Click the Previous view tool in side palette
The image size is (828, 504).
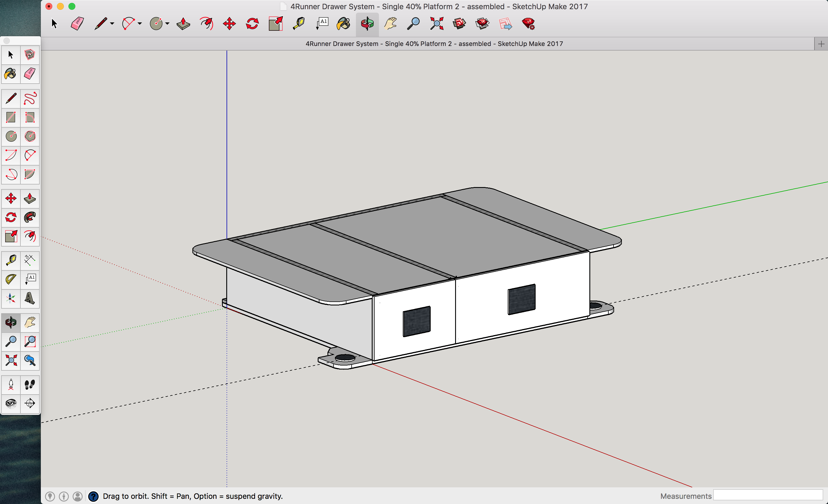click(30, 360)
